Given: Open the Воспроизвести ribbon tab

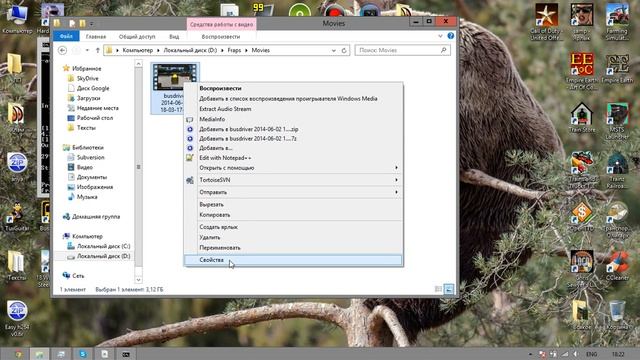Looking at the screenshot, I should [221, 36].
